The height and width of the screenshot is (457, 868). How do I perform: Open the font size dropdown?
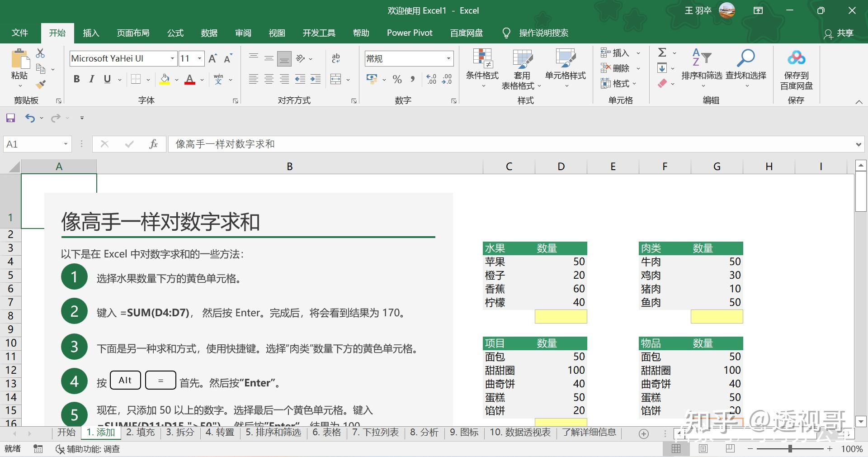[x=199, y=58]
